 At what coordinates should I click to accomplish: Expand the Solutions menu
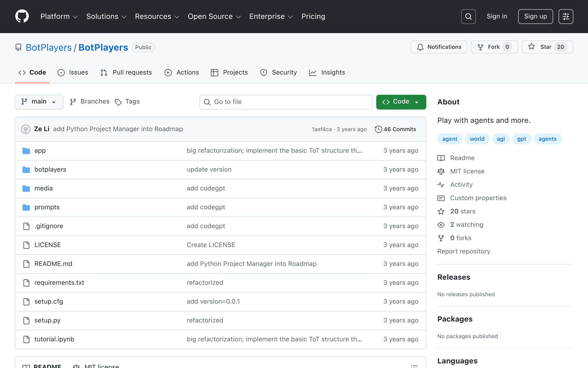106,16
